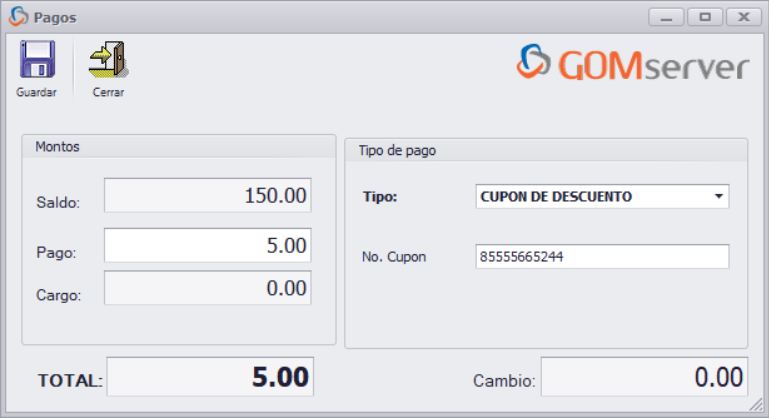769x418 pixels.
Task: Open the Tipo payment type dropdown arrow
Action: point(718,196)
